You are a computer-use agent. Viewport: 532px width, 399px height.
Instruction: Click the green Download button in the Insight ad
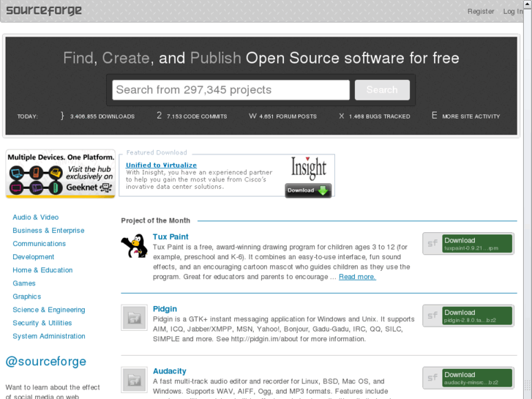pos(308,190)
